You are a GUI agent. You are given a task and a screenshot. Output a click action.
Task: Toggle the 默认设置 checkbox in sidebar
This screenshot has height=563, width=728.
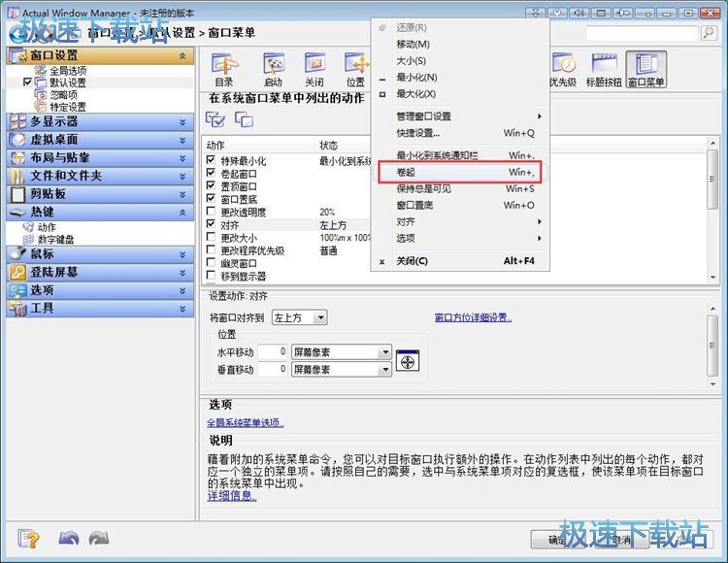27,83
